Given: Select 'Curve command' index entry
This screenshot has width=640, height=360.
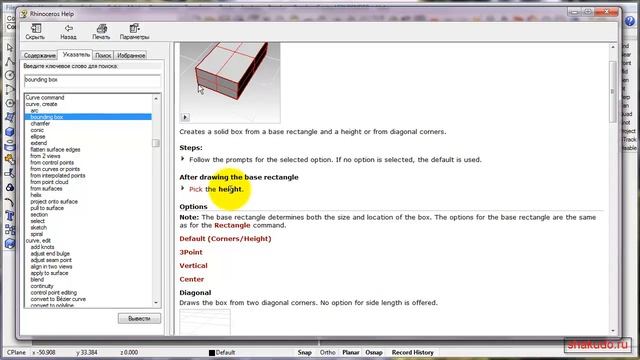Looking at the screenshot, I should pyautogui.click(x=45, y=98).
